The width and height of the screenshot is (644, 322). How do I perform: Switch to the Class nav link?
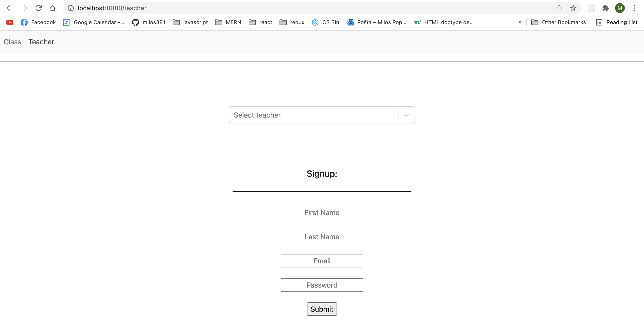coord(12,42)
